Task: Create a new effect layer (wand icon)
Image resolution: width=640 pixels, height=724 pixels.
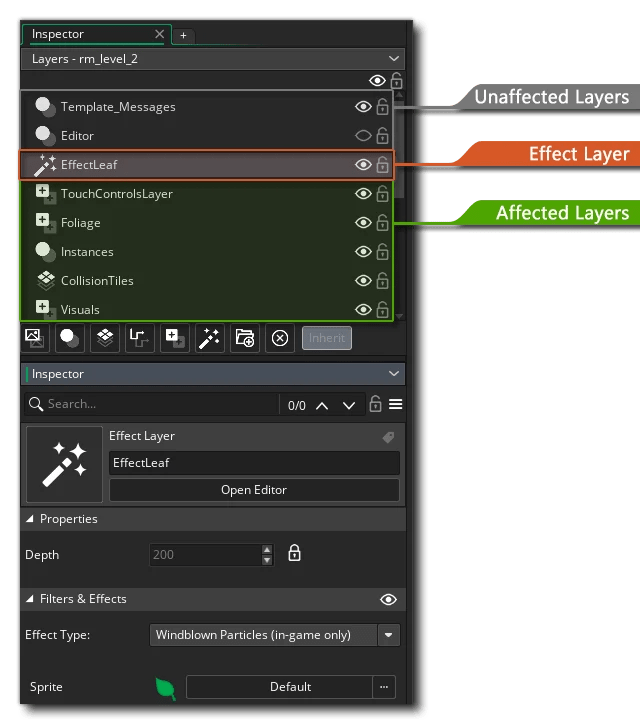Action: coord(210,338)
